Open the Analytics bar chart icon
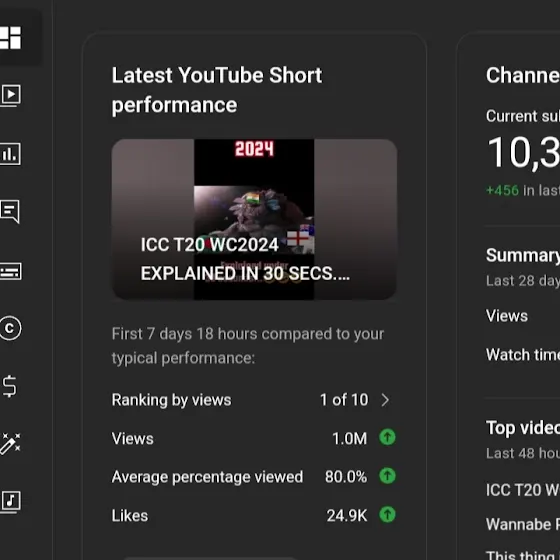This screenshot has height=560, width=560. pyautogui.click(x=10, y=154)
